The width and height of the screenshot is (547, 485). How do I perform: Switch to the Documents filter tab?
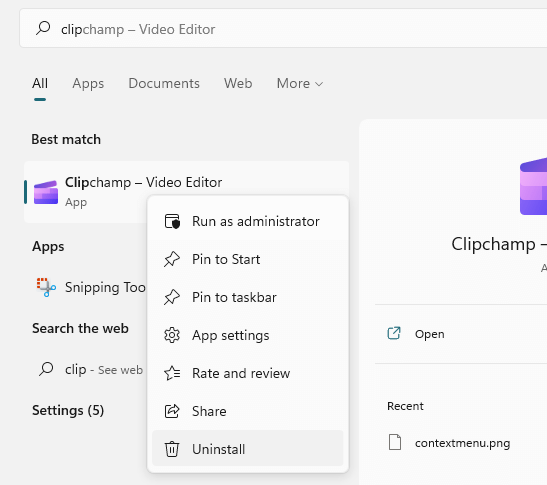(x=164, y=83)
